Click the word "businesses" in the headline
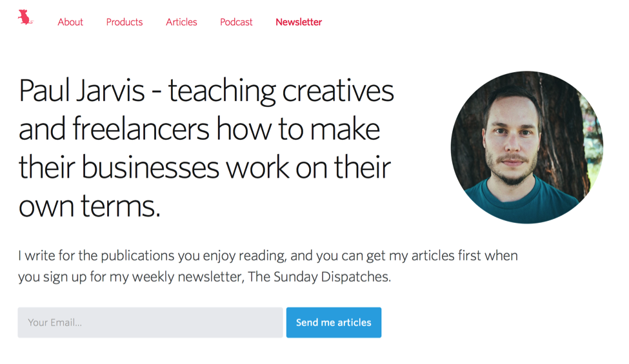Viewport: 629px width, 364px height. click(150, 168)
